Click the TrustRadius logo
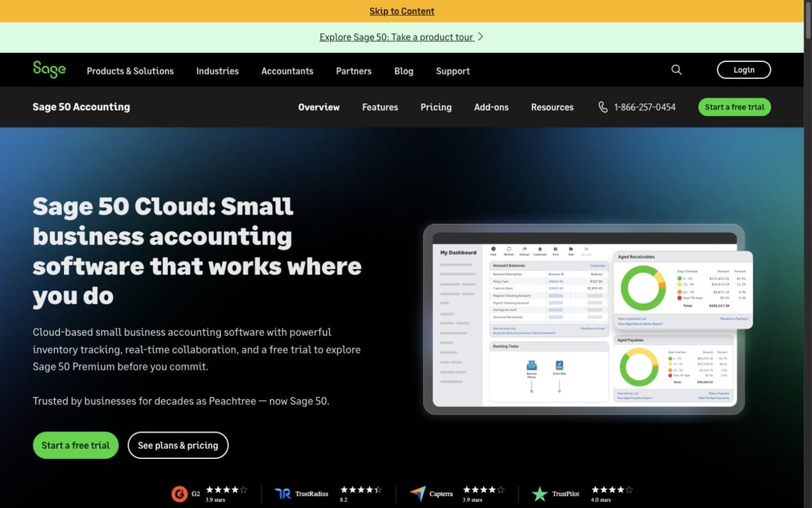812x508 pixels. pyautogui.click(x=283, y=494)
